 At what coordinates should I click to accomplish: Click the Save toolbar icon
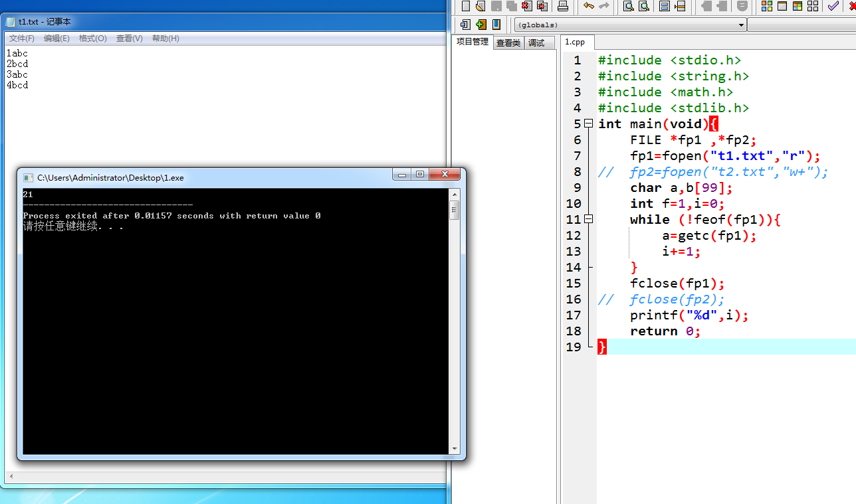pyautogui.click(x=496, y=6)
